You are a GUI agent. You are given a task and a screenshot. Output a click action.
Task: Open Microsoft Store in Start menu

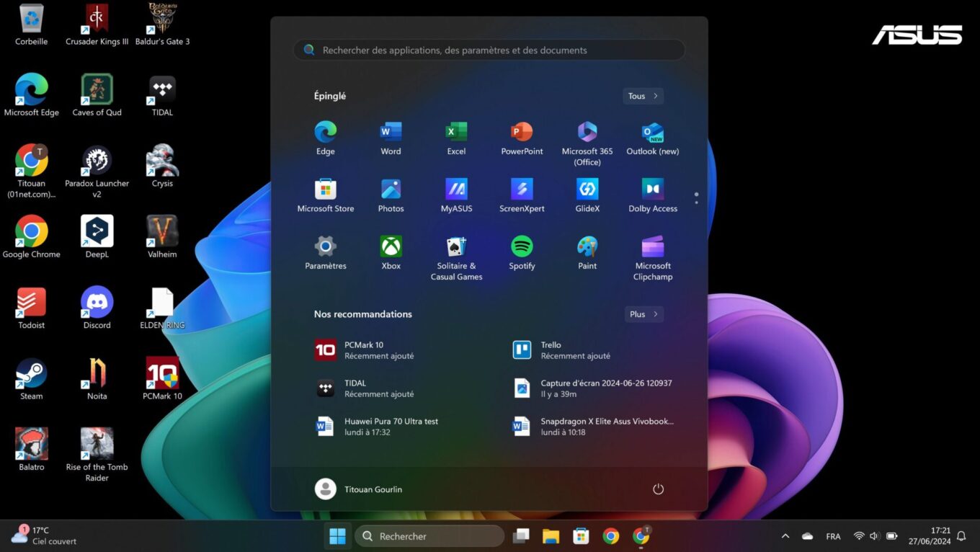326,195
